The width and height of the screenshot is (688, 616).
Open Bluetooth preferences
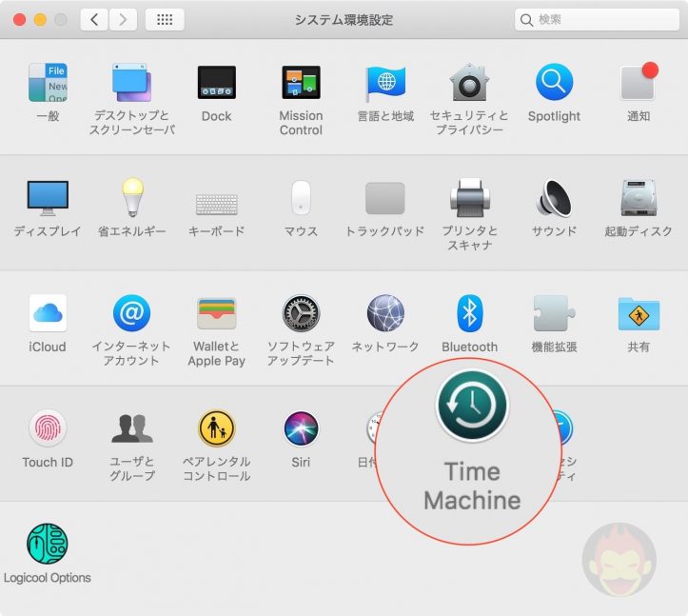[x=469, y=313]
